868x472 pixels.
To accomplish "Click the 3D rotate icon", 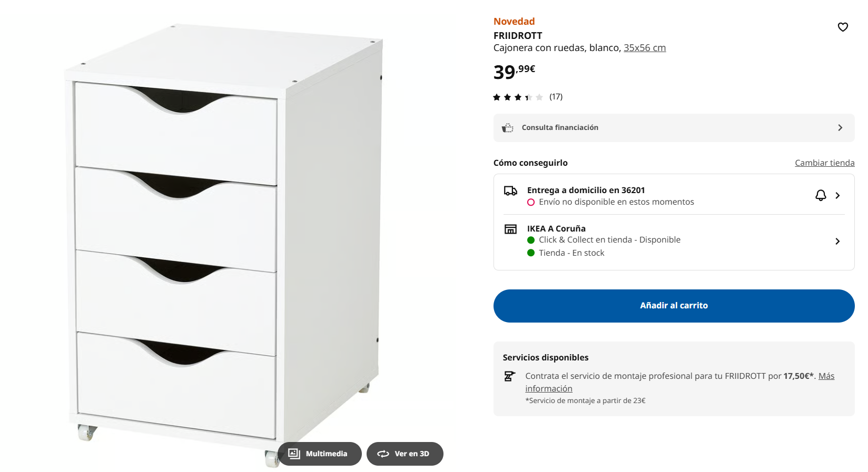I will [x=383, y=454].
